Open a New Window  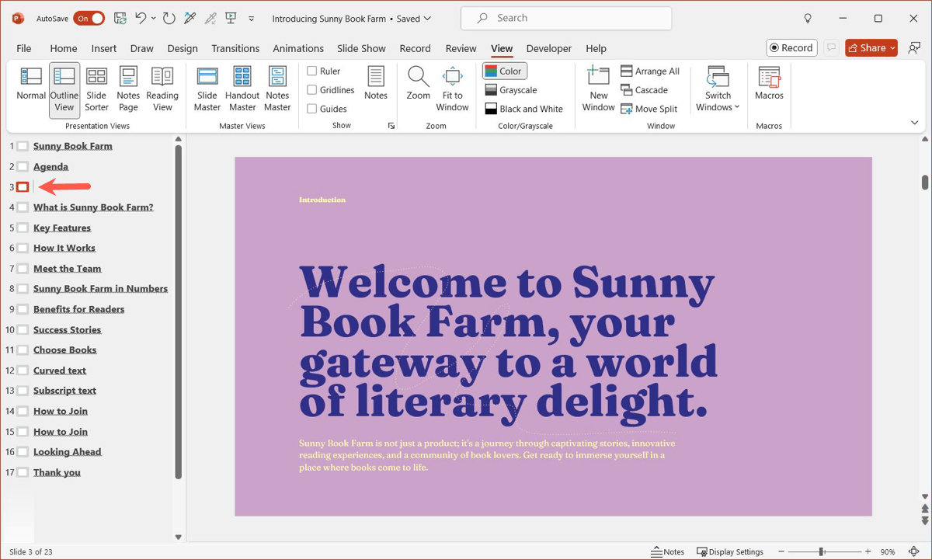(x=598, y=90)
